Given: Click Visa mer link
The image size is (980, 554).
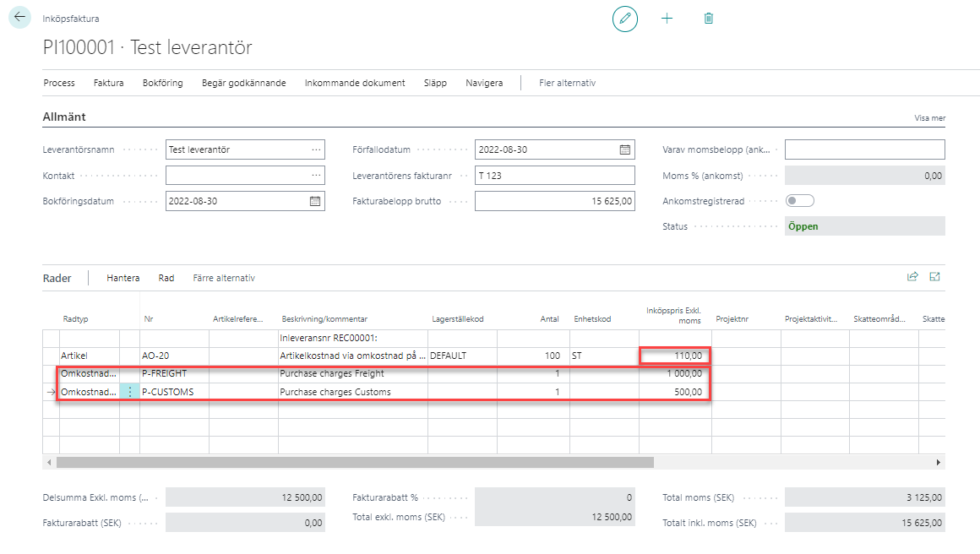Looking at the screenshot, I should tap(929, 118).
